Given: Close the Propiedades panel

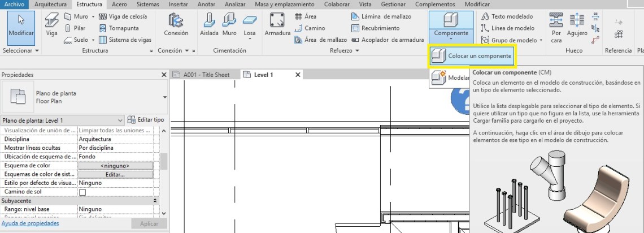Looking at the screenshot, I should (164, 75).
